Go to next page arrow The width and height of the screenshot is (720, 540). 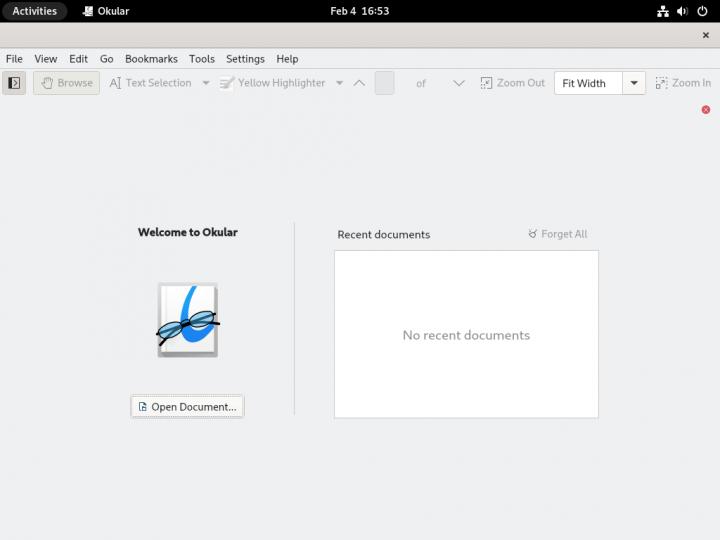point(459,83)
